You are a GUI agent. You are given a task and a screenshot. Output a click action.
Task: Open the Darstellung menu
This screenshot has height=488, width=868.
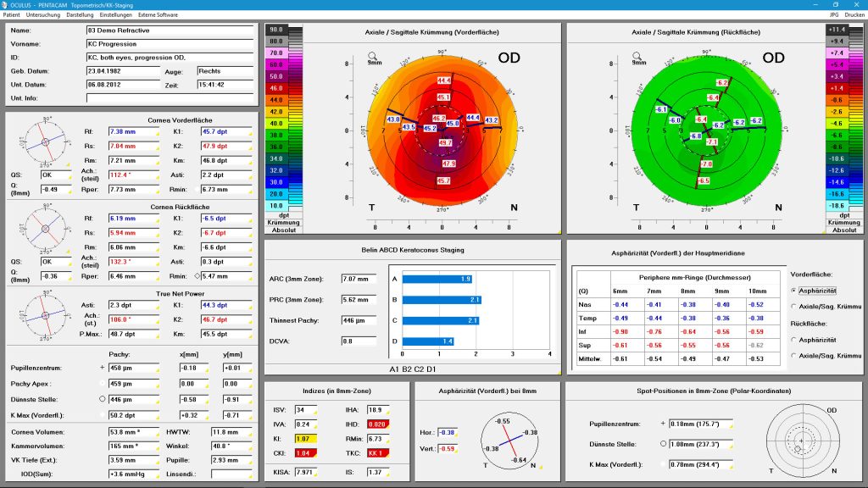(80, 15)
